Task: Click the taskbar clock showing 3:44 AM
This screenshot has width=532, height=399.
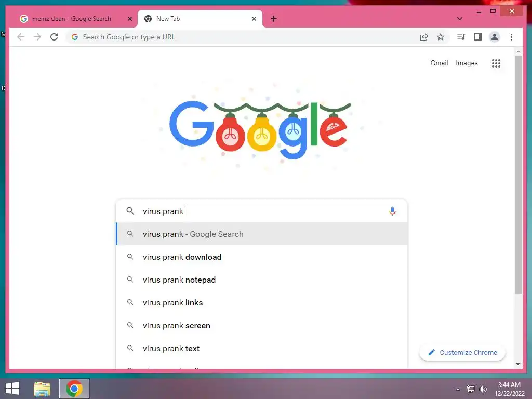Action: pyautogui.click(x=509, y=389)
